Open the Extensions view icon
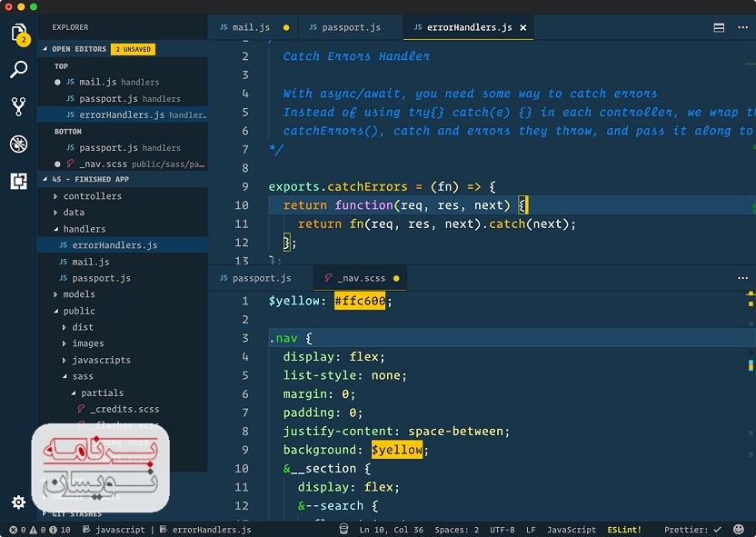756x537 pixels. (x=18, y=181)
